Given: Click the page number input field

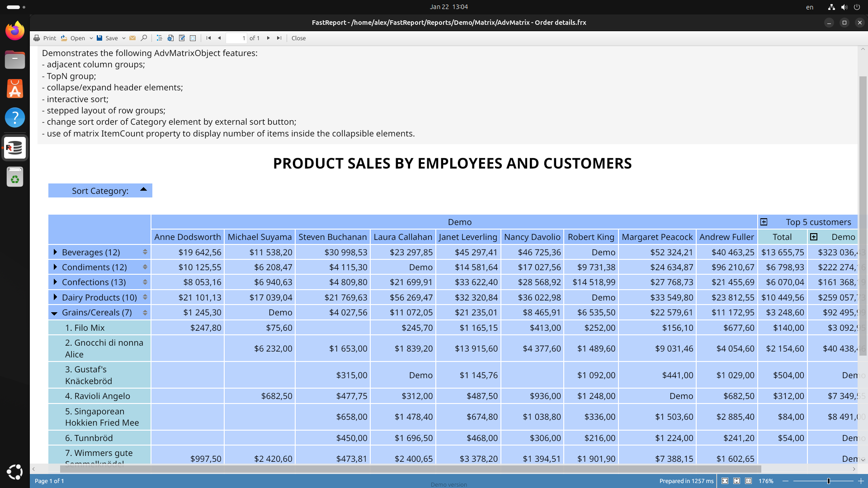Looking at the screenshot, I should tap(236, 38).
